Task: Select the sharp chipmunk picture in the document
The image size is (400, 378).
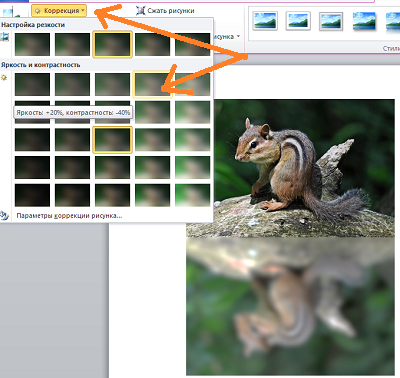Action: tap(290, 168)
